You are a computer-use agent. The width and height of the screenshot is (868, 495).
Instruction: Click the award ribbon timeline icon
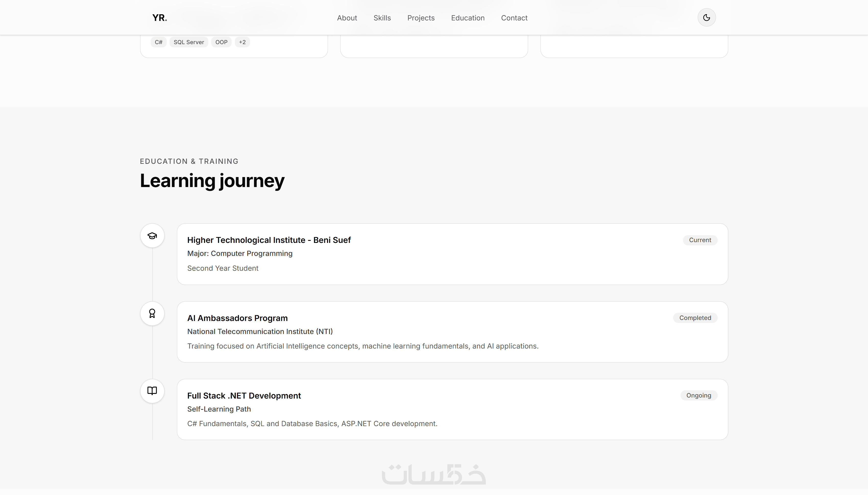click(x=152, y=313)
